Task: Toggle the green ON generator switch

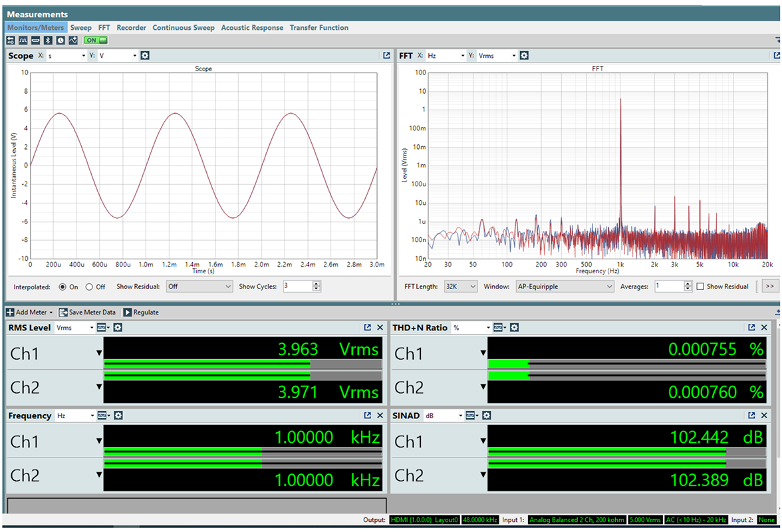Action: 95,41
